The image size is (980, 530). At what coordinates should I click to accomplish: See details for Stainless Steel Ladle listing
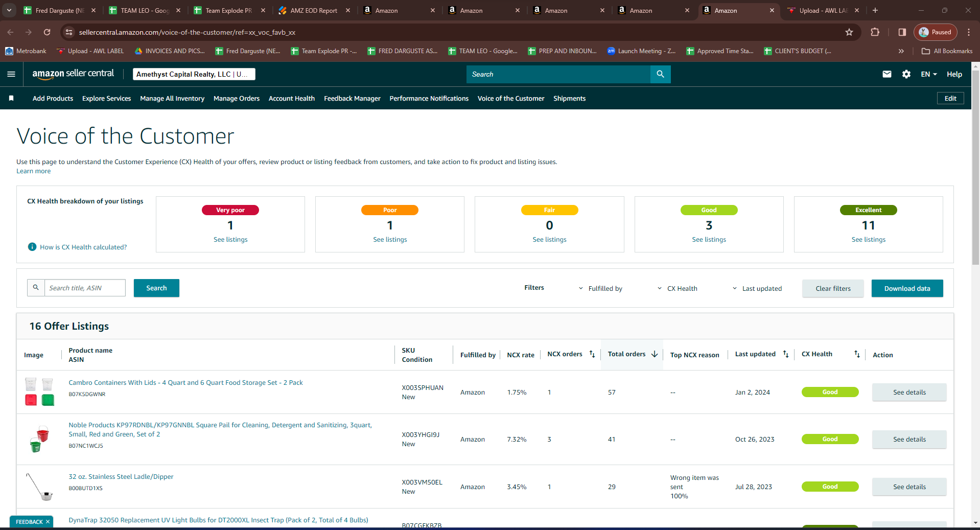point(909,487)
